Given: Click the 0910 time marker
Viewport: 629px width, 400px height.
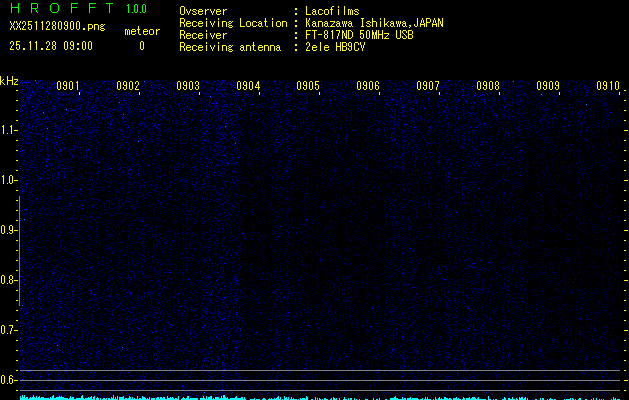Looking at the screenshot, I should pyautogui.click(x=608, y=87).
